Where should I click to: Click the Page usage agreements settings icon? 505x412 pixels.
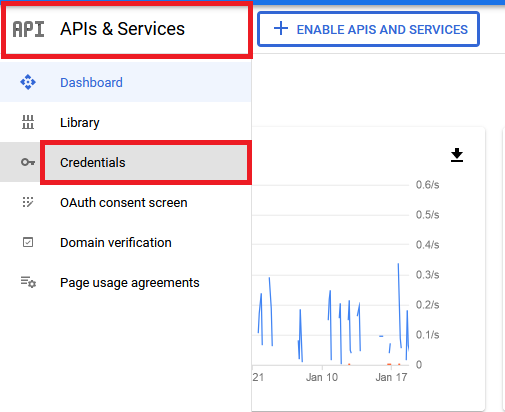28,282
